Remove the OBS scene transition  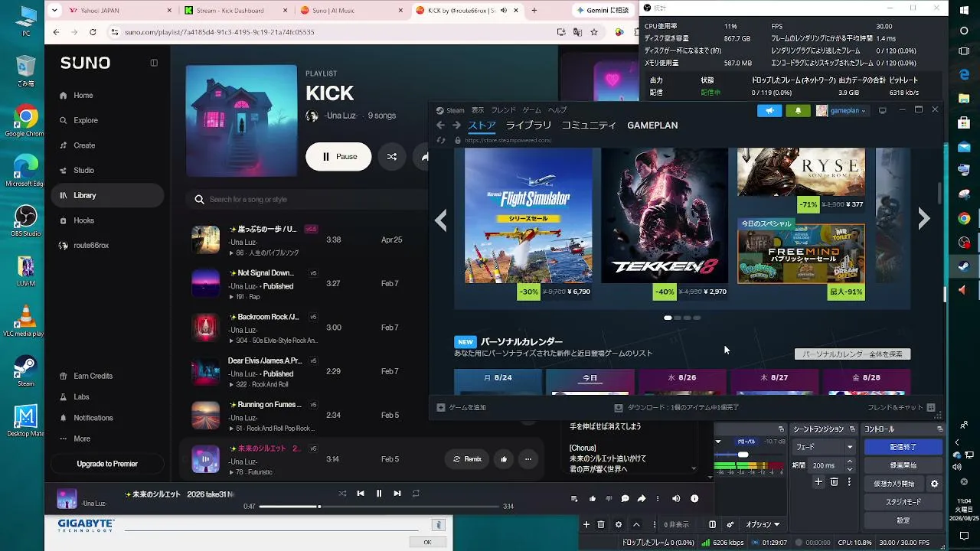[835, 482]
